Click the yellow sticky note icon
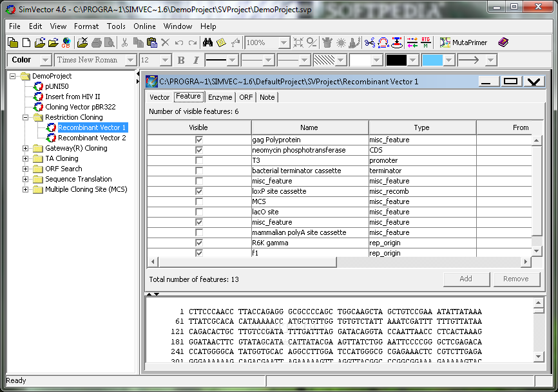558x392 pixels. click(x=222, y=42)
